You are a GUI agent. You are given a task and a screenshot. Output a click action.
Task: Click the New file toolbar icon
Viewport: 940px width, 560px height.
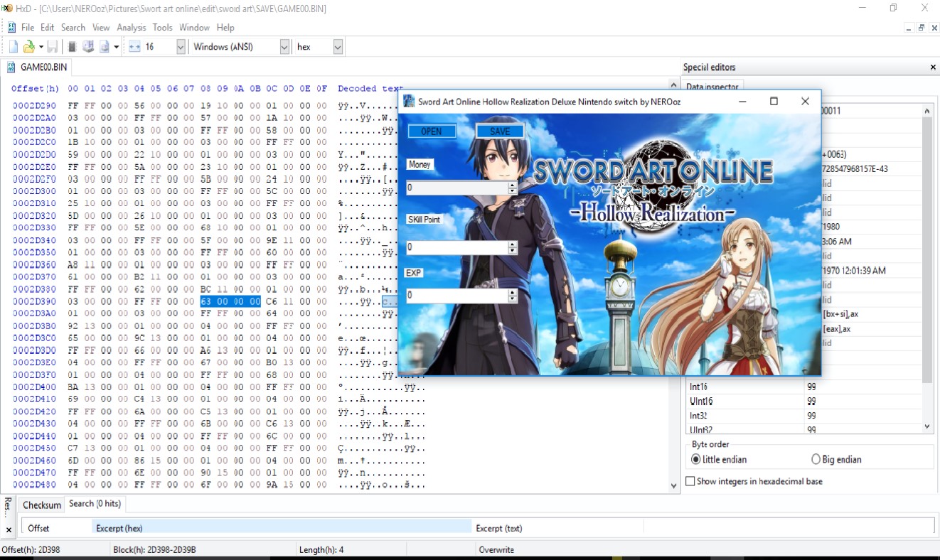click(x=14, y=47)
